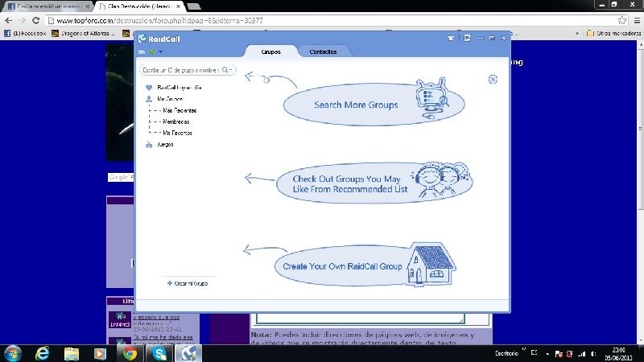Minimize the RaidCall window
Screen dimensions: 644x362
click(480, 38)
